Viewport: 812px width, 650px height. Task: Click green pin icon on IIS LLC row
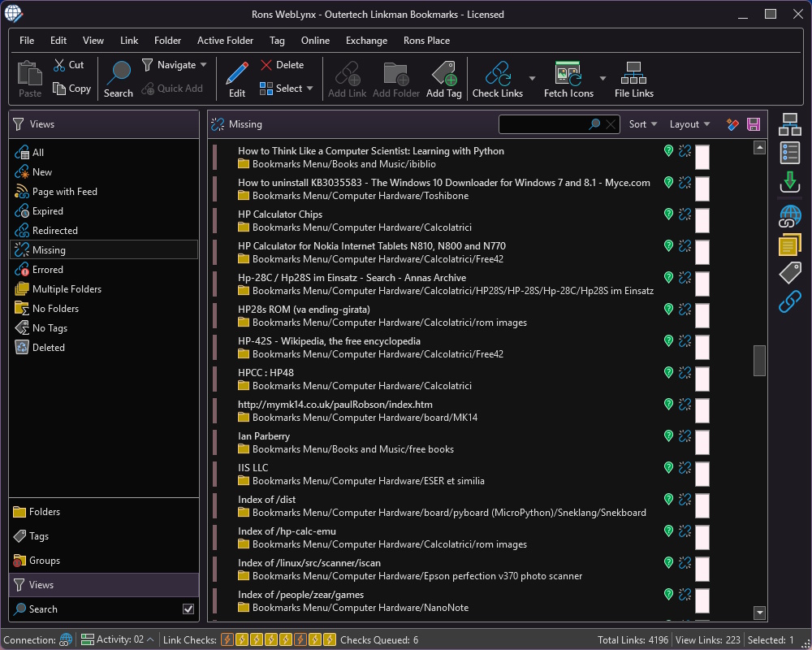click(x=668, y=467)
